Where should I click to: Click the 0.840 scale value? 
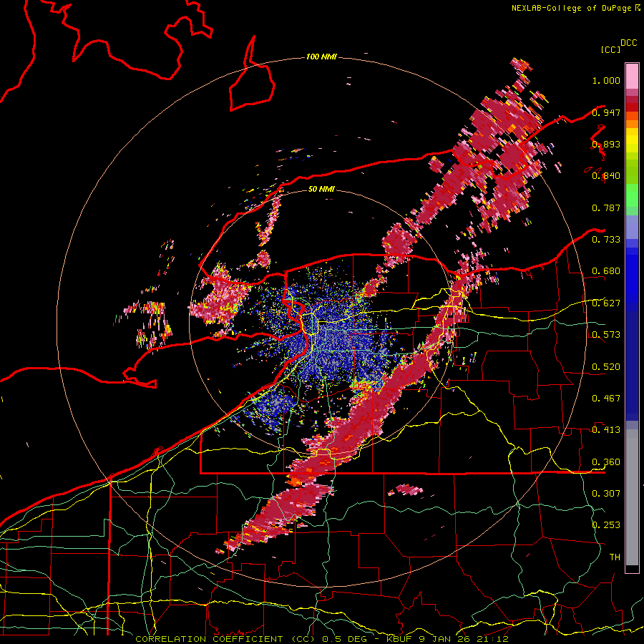pos(606,176)
